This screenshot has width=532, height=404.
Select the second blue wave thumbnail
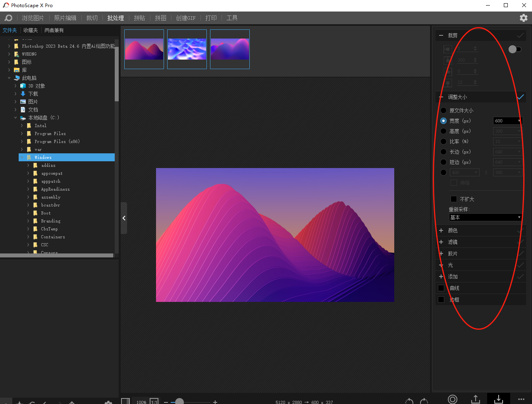click(x=187, y=49)
